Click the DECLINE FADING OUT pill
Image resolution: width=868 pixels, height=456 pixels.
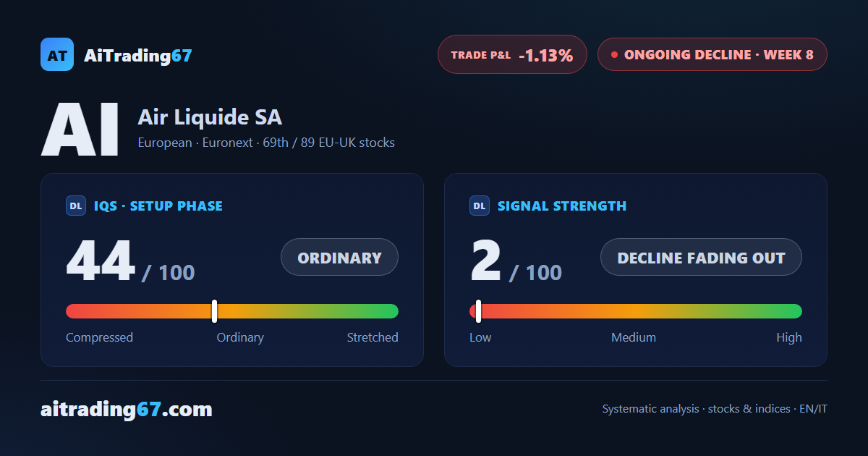coord(701,257)
